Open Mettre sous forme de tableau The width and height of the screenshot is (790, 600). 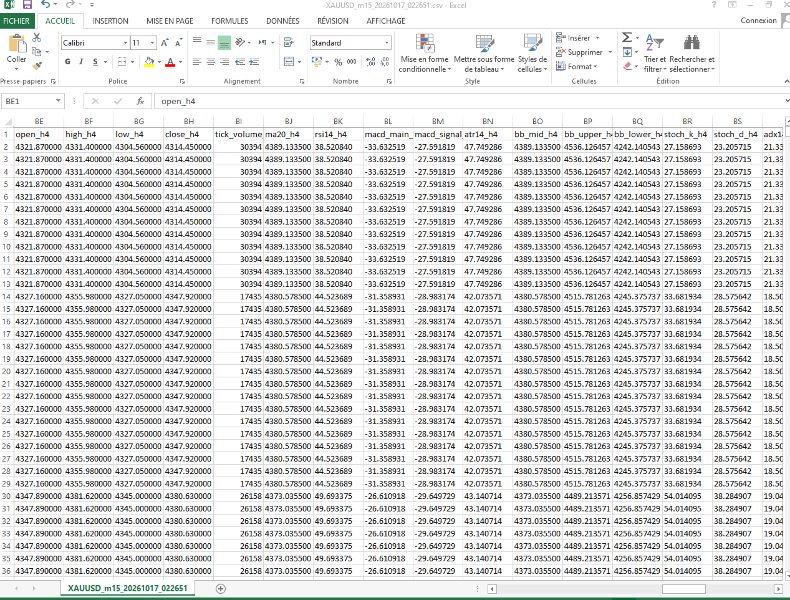coord(484,53)
